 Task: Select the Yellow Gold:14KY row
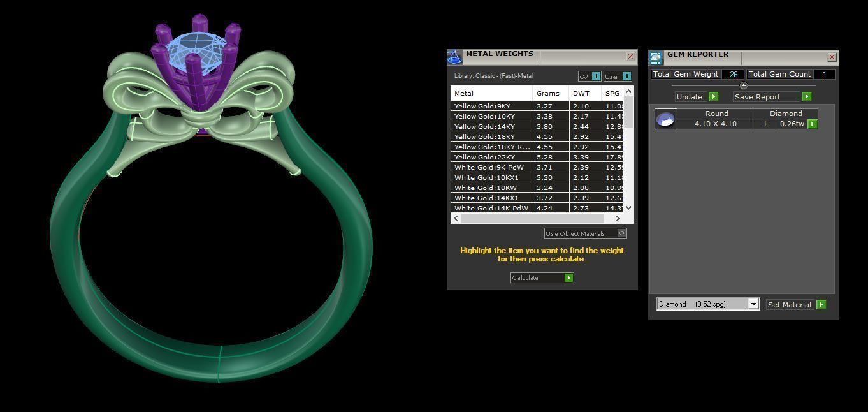[x=537, y=126]
